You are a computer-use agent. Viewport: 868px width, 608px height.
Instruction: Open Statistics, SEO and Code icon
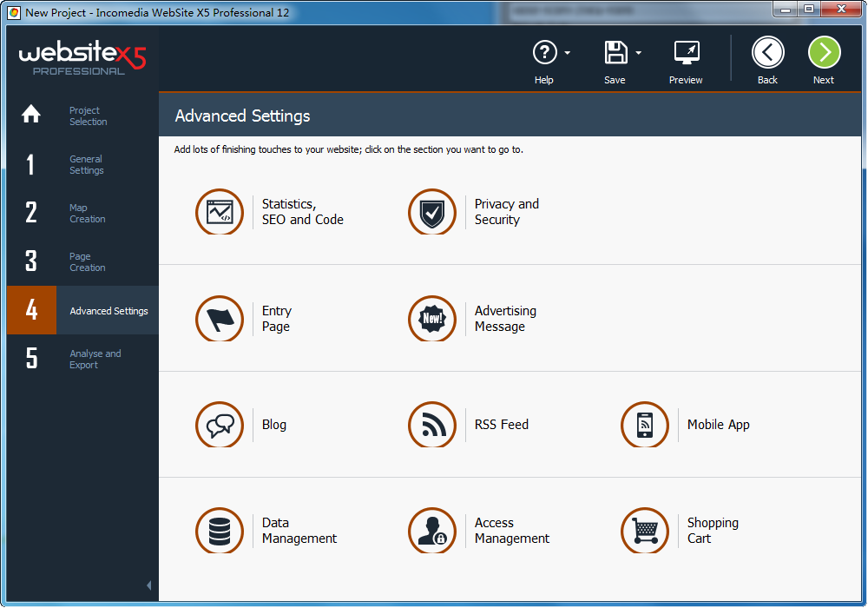coord(220,212)
